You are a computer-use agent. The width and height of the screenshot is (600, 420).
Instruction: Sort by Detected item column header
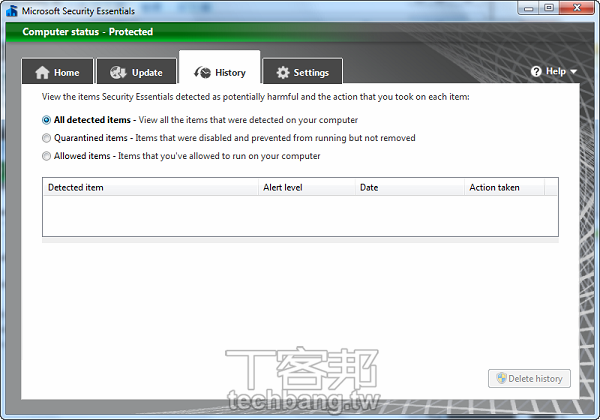pyautogui.click(x=149, y=187)
